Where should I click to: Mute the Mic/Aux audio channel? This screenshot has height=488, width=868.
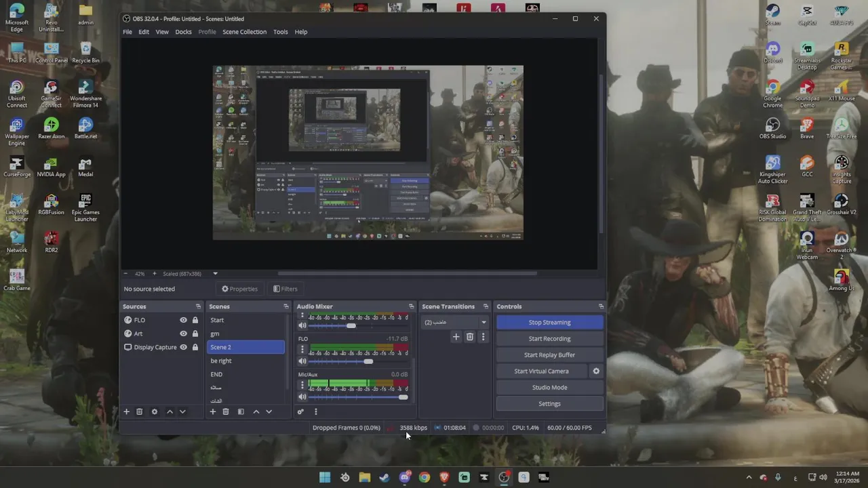coord(302,396)
